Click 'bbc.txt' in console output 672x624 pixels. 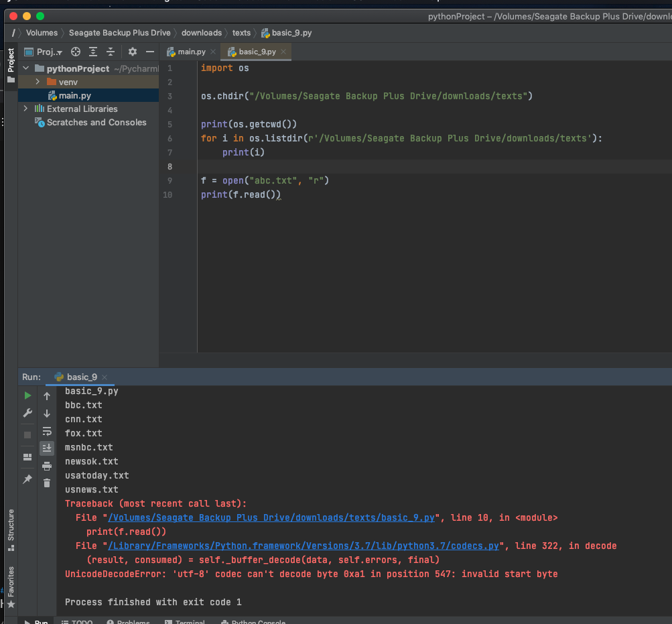tap(84, 405)
